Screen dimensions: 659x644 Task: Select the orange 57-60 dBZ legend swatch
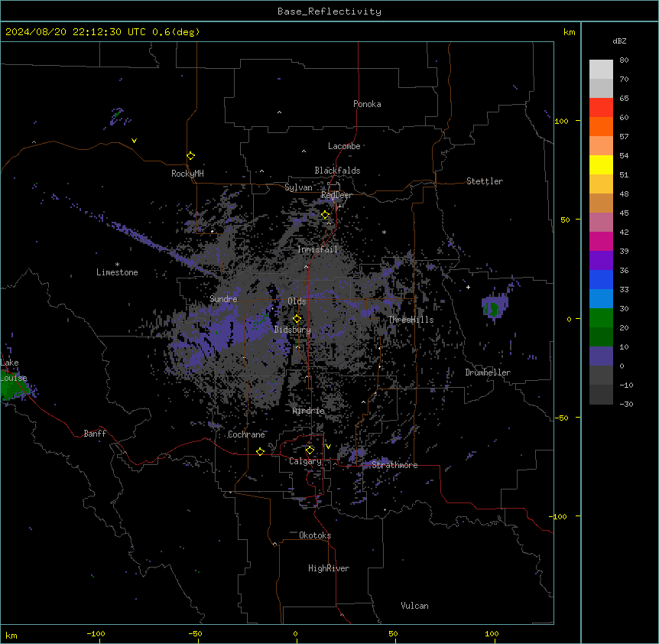point(601,126)
